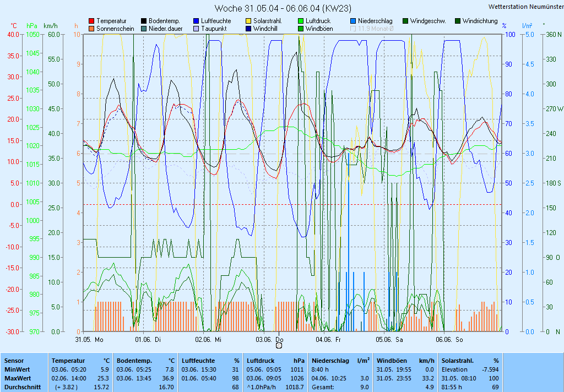Click the Luftdruck column header in the table

[261, 360]
